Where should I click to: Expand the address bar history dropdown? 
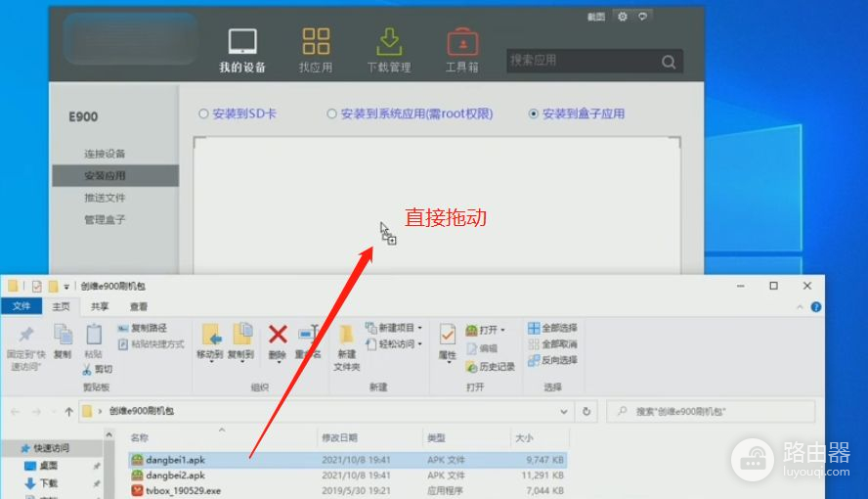[x=564, y=412]
